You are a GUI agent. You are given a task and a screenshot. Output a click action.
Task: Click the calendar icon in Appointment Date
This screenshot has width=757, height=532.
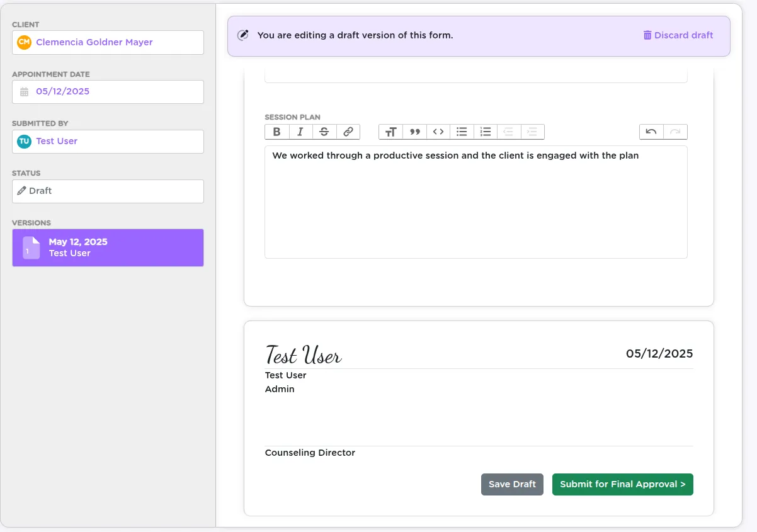[x=24, y=91]
